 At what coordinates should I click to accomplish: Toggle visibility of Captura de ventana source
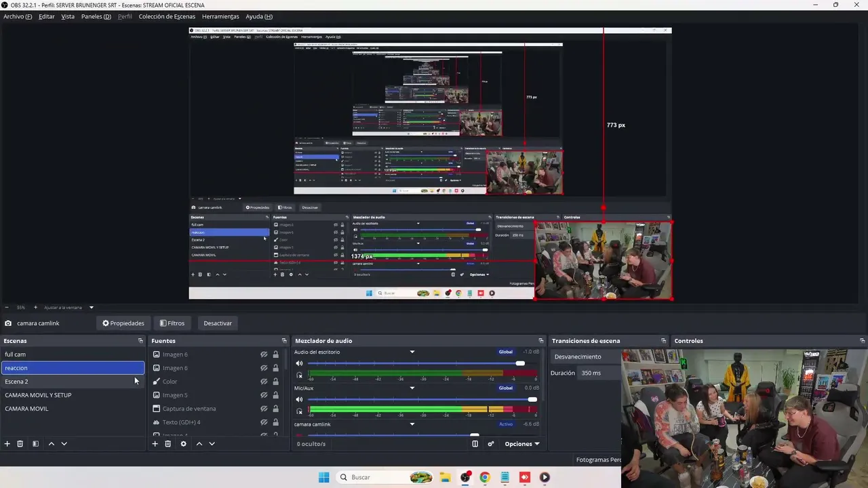[x=264, y=409]
